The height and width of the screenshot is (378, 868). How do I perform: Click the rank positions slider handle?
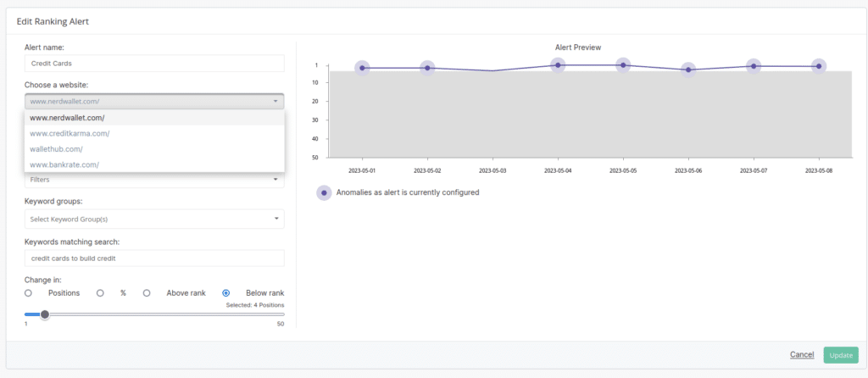pos(45,314)
